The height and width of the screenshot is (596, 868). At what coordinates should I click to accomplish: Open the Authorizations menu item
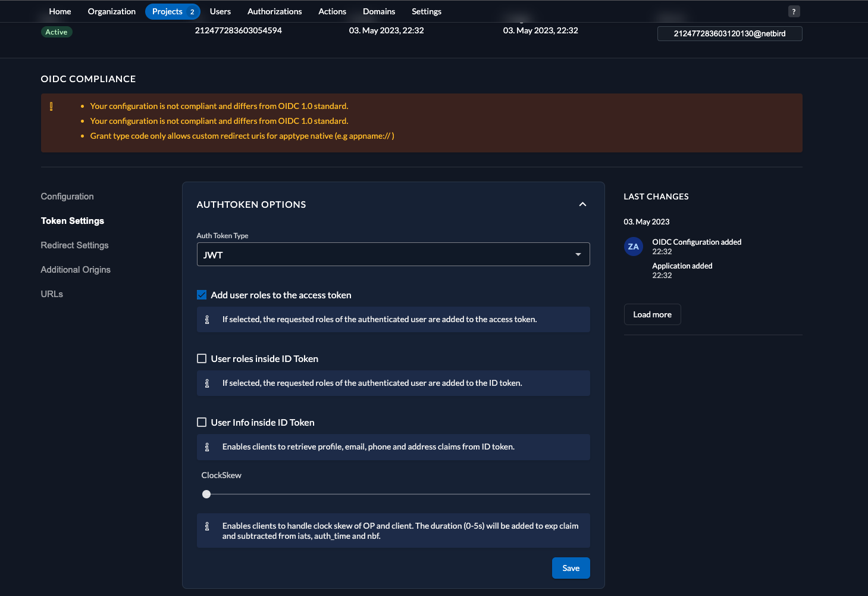(274, 11)
